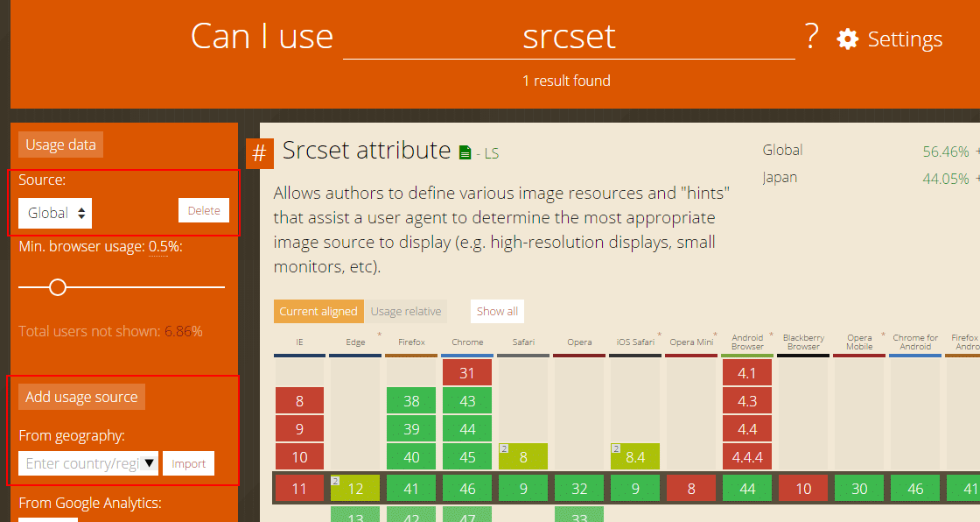Open the green spec document icon
This screenshot has width=980, height=522.
click(x=465, y=152)
